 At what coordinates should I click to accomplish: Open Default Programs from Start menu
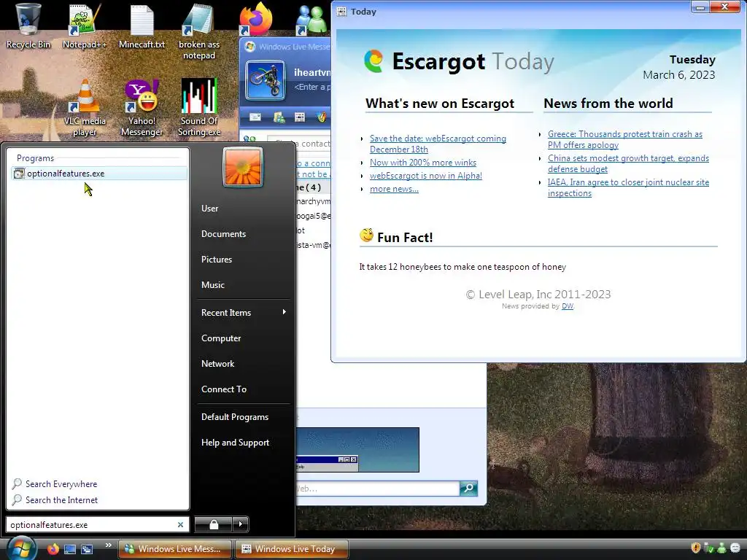tap(235, 416)
